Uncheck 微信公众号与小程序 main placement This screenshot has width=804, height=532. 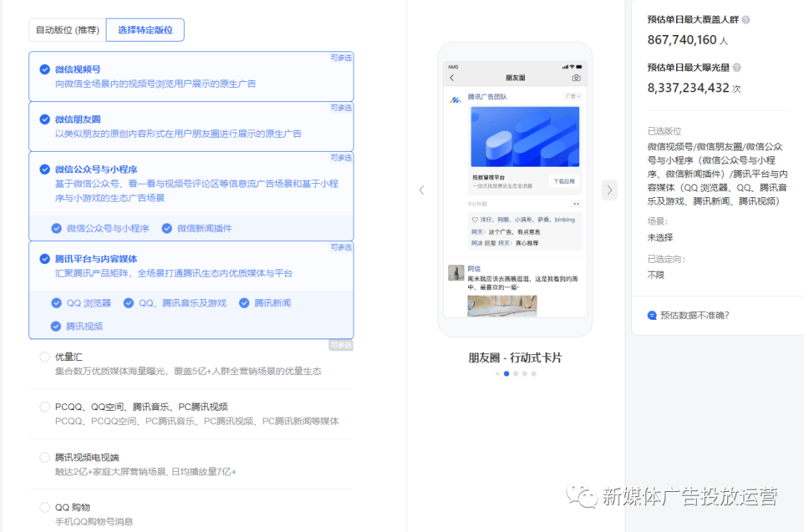[45, 170]
